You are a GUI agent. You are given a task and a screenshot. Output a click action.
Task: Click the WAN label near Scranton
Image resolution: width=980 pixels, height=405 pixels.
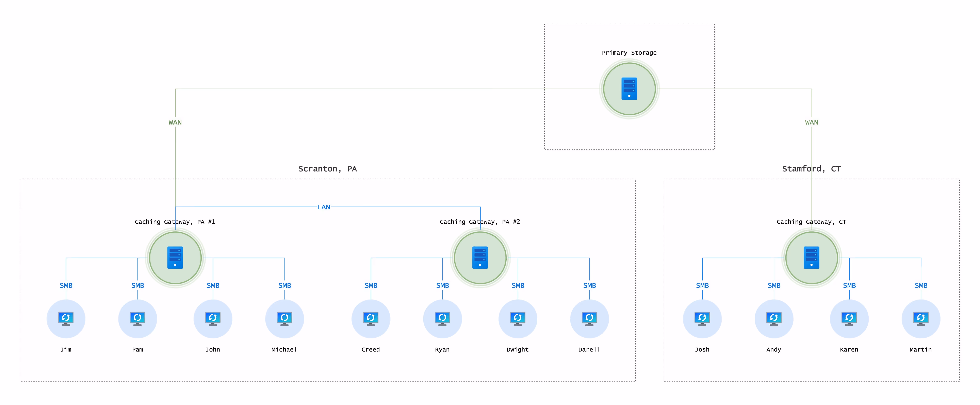point(175,122)
